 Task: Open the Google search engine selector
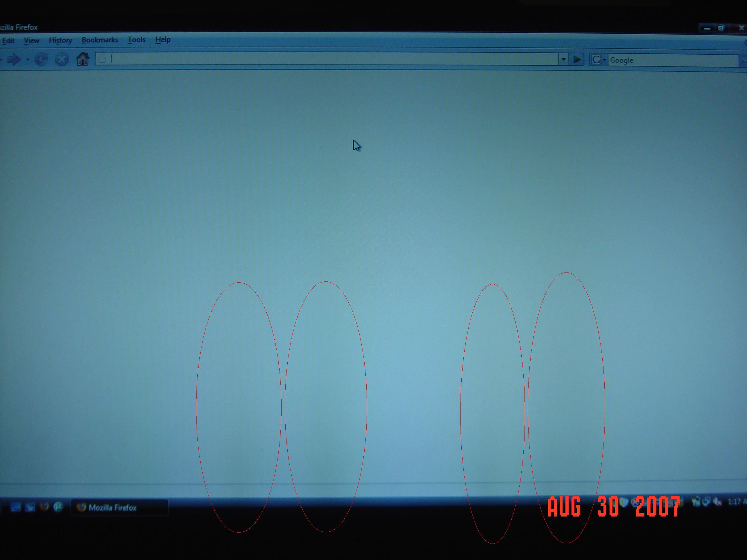598,60
